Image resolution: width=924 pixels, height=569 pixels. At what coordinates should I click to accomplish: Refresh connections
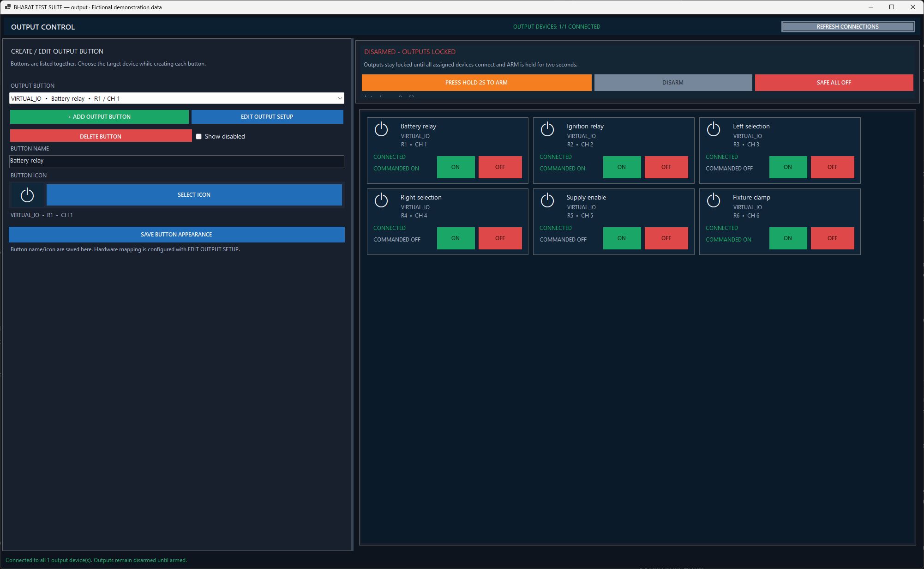[x=848, y=27]
